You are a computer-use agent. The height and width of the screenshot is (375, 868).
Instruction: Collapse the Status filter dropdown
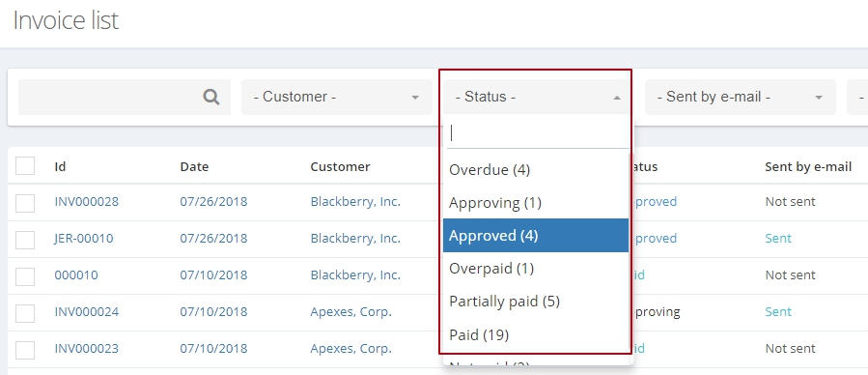(x=536, y=97)
